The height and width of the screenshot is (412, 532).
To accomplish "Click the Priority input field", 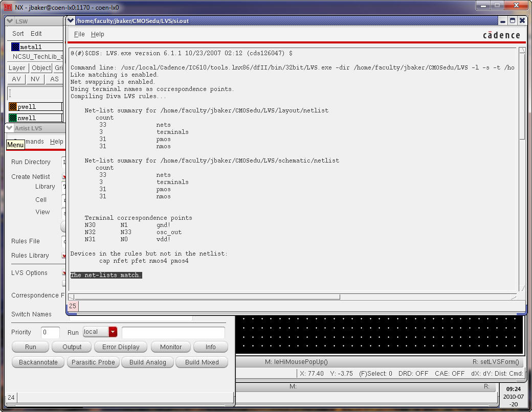I will pos(50,332).
